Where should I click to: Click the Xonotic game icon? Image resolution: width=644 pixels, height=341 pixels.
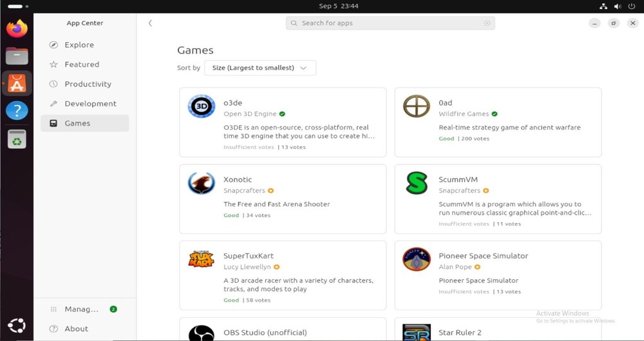click(201, 183)
